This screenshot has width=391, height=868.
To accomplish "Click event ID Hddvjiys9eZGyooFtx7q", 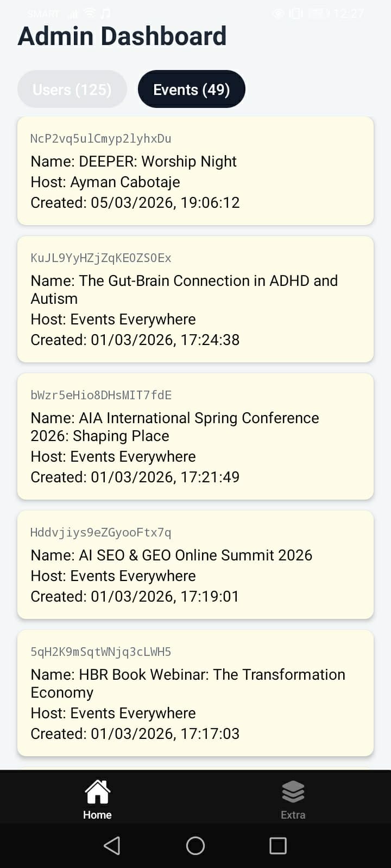I will point(101,533).
